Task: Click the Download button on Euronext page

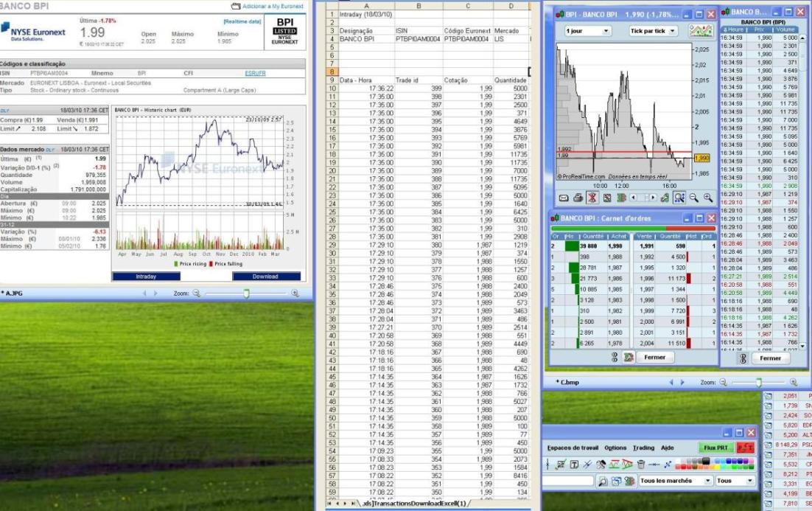Action: 266,277
